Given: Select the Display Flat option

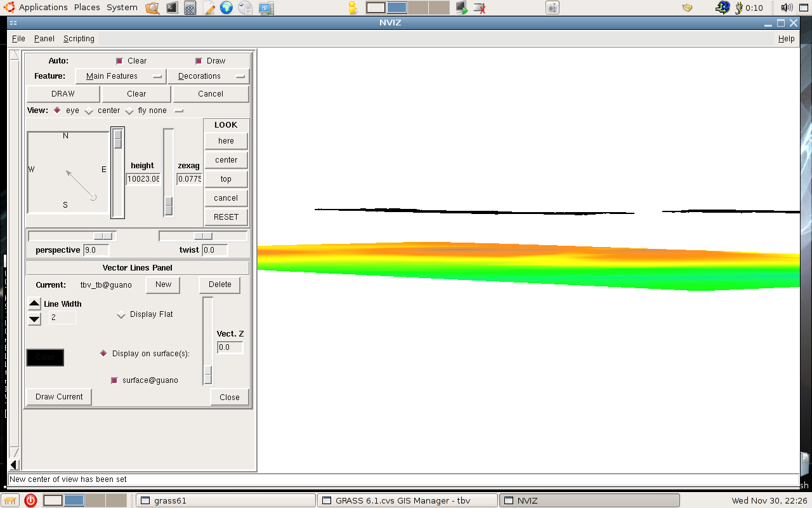Looking at the screenshot, I should click(121, 315).
